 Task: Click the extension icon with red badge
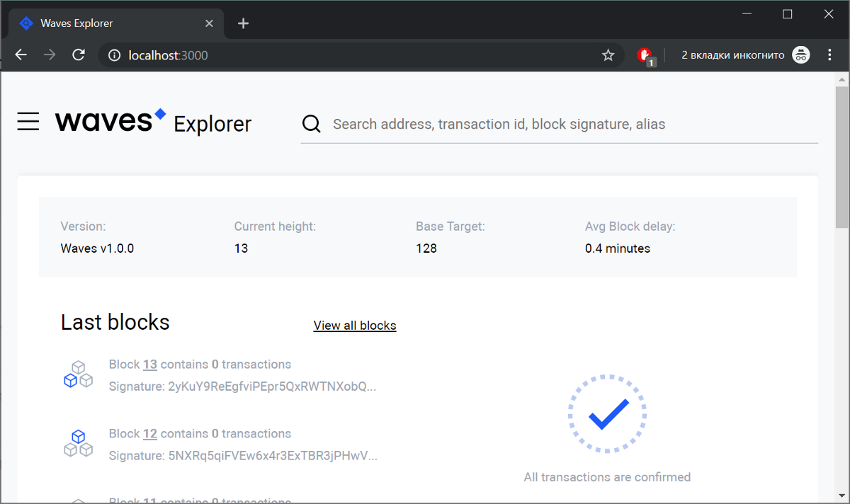pos(645,54)
